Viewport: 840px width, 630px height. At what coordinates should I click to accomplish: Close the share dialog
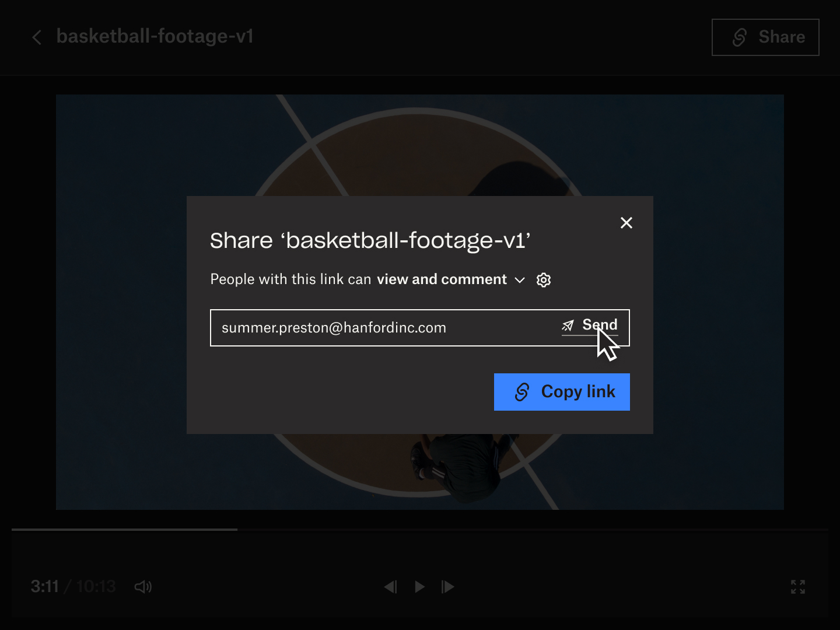click(x=626, y=223)
